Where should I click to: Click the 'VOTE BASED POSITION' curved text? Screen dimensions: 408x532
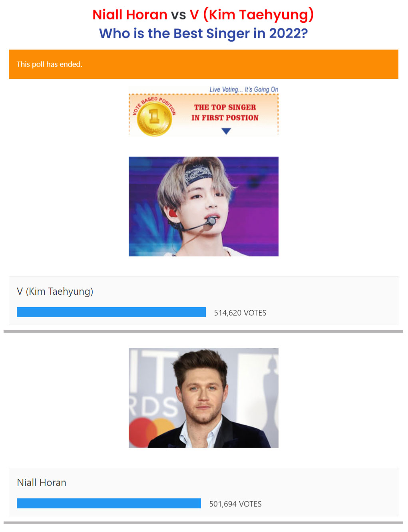(154, 104)
